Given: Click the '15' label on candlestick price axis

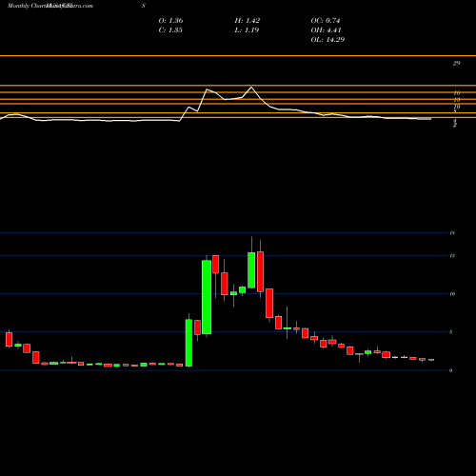Looking at the screenshot, I should point(452,256).
